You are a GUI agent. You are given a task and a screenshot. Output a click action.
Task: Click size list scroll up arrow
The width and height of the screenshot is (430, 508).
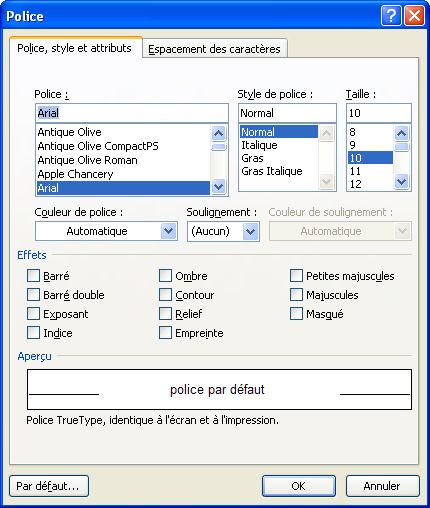(x=402, y=133)
